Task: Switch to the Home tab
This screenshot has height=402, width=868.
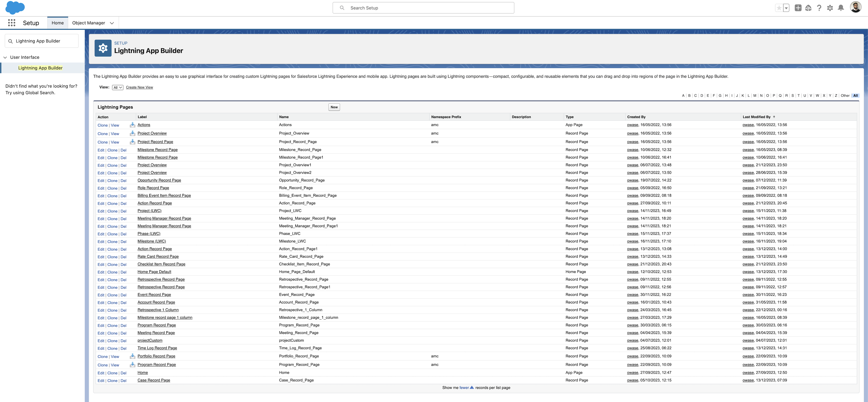Action: (57, 23)
